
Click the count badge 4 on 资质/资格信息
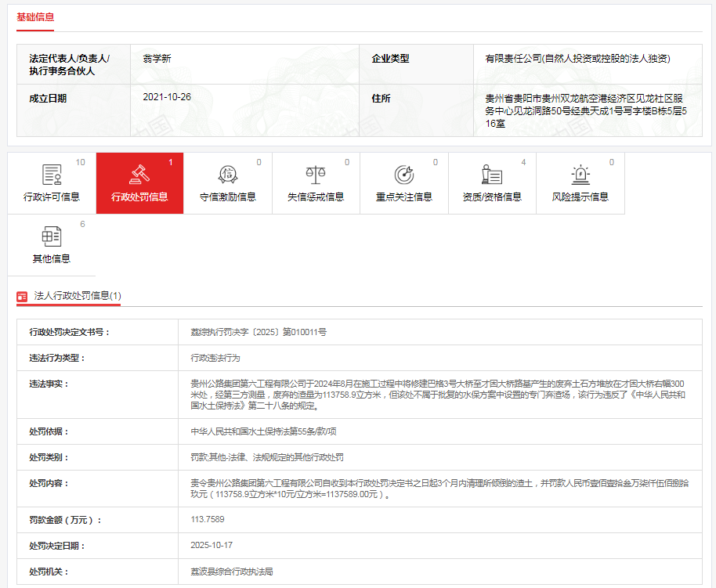click(523, 162)
